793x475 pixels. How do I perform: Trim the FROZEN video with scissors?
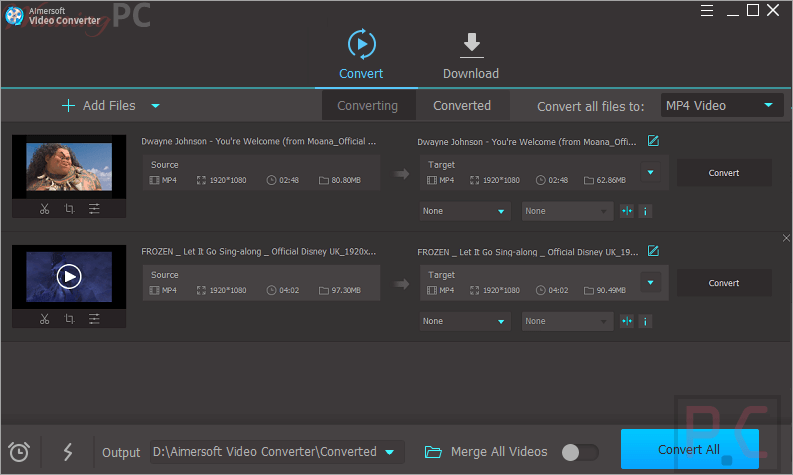point(45,319)
